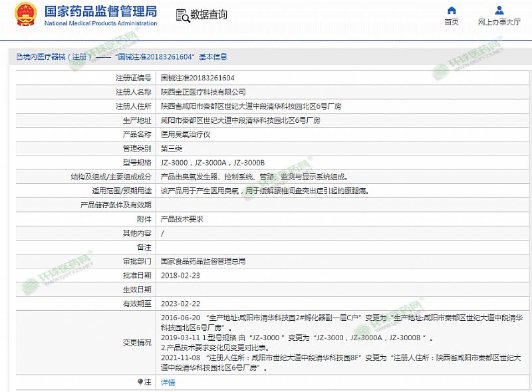Viewport: 532px width, 392px height.
Task: Click the 国家药品监督管理局 site title
Action: pyautogui.click(x=100, y=11)
